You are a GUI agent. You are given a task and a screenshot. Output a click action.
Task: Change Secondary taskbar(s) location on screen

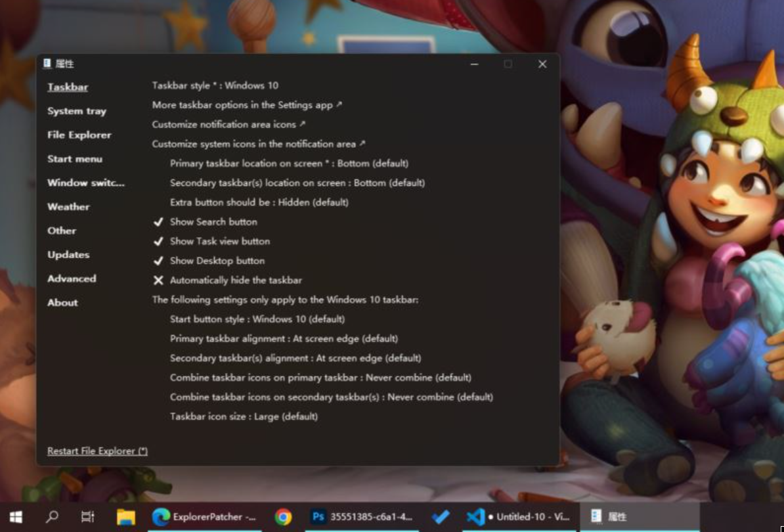(x=297, y=183)
